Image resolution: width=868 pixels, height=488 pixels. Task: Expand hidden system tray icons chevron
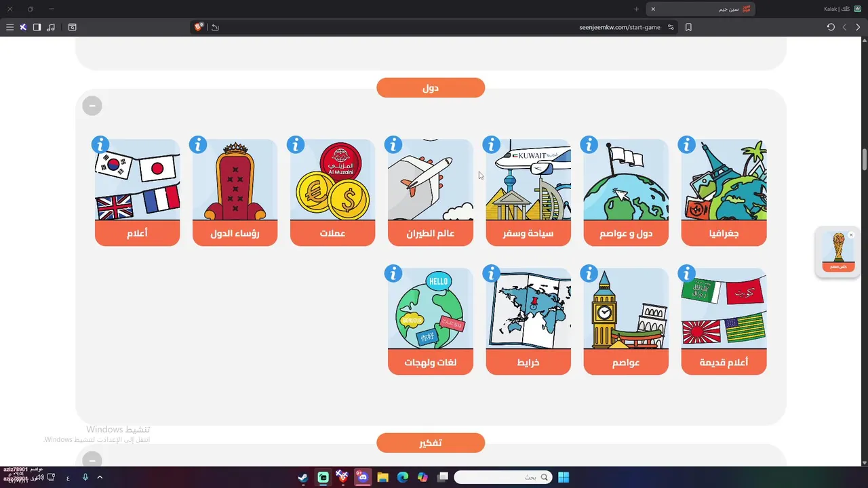pos(100,477)
